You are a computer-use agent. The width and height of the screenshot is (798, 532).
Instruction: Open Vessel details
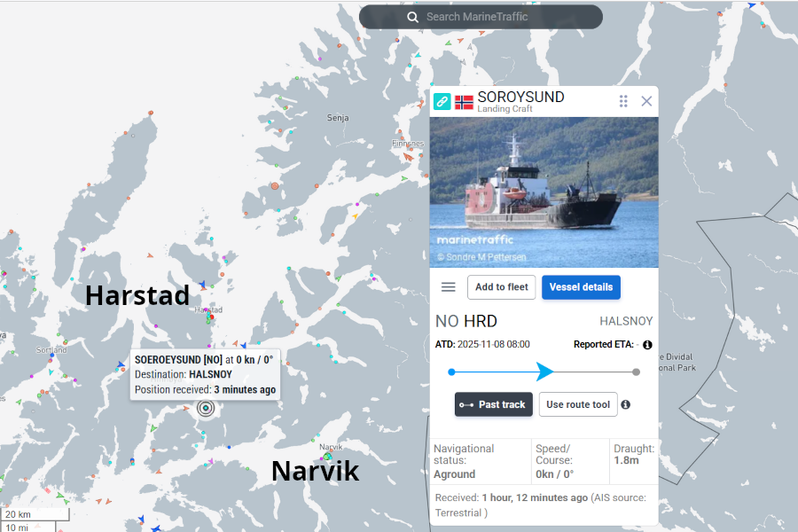tap(581, 287)
